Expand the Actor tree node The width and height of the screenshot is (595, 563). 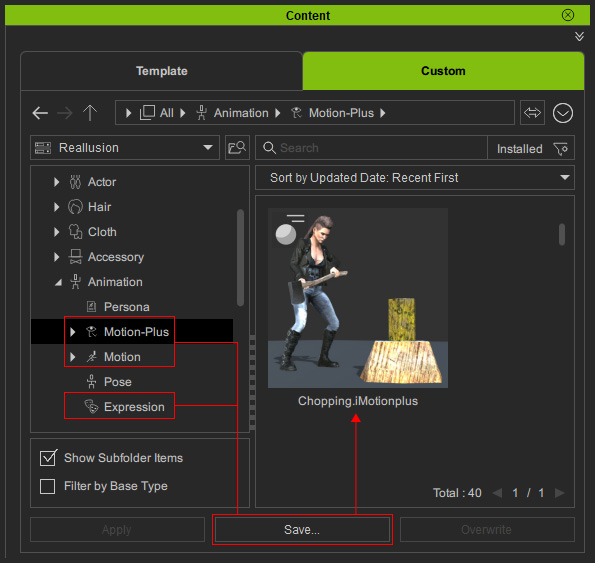(x=57, y=182)
